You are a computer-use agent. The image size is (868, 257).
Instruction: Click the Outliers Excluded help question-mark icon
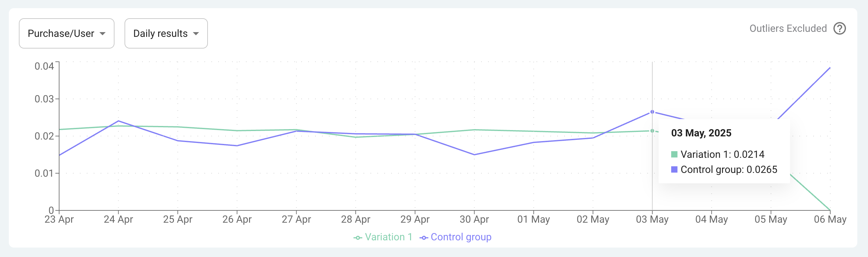point(839,29)
